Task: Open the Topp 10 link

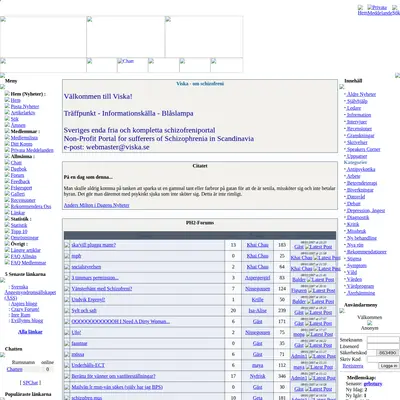Action: 19,231
